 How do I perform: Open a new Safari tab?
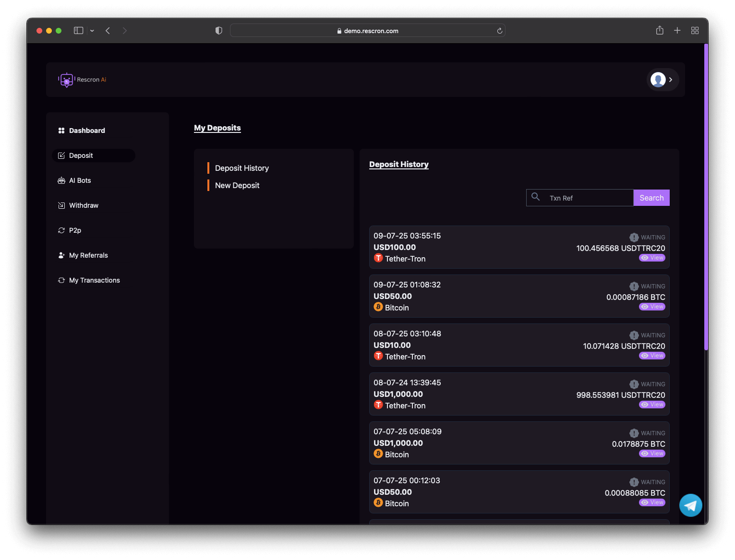coord(677,31)
